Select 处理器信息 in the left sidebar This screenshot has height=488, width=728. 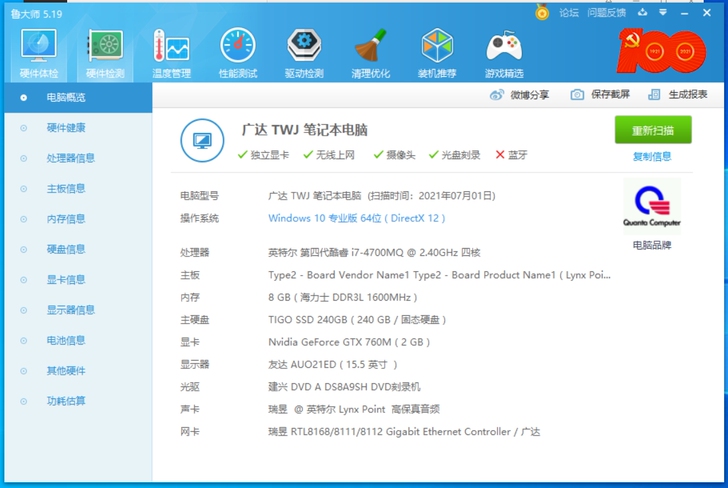coord(71,158)
